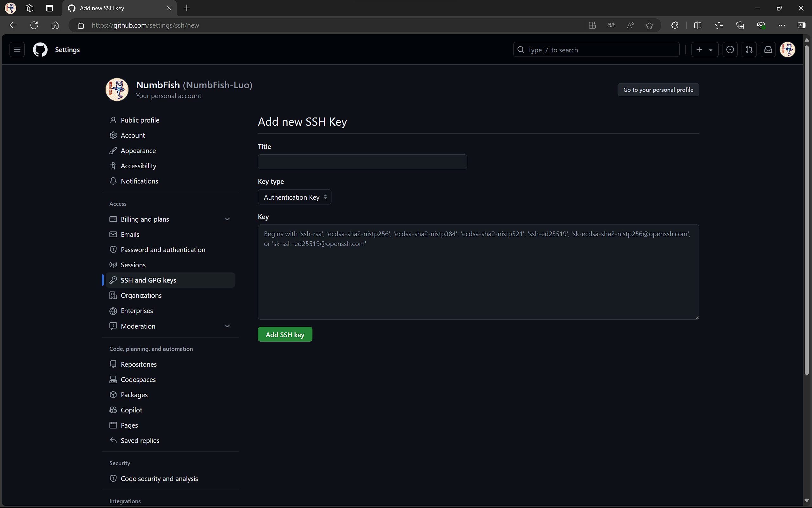Click the NumbFish profile avatar image

tap(117, 90)
